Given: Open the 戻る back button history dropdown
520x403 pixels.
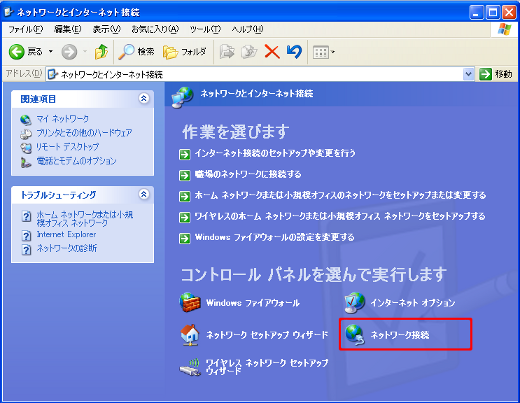Looking at the screenshot, I should coord(51,52).
